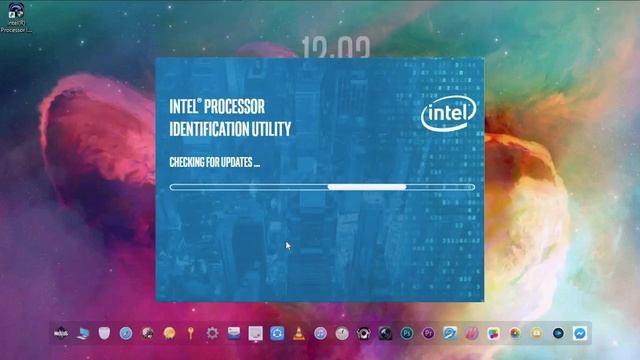The width and height of the screenshot is (640, 360).
Task: Open the color wheel icon in dock
Action: (515, 333)
